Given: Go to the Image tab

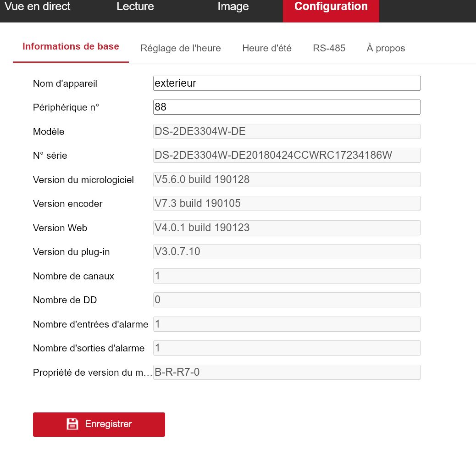Looking at the screenshot, I should tap(233, 7).
